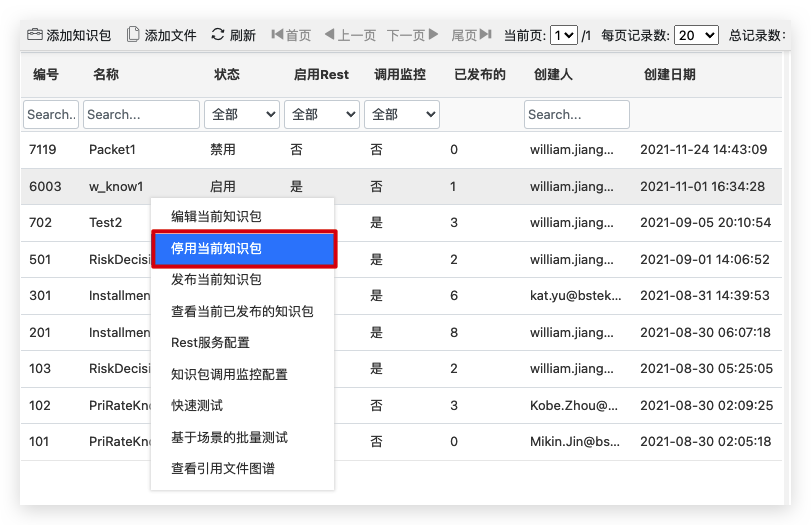Go to previous page 上一页
The height and width of the screenshot is (525, 811).
click(x=350, y=35)
